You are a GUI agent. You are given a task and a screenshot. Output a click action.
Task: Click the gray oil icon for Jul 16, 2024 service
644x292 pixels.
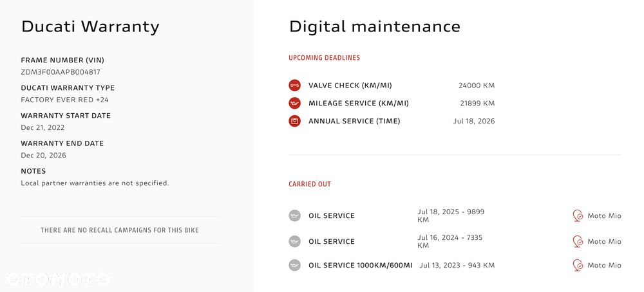pos(294,241)
